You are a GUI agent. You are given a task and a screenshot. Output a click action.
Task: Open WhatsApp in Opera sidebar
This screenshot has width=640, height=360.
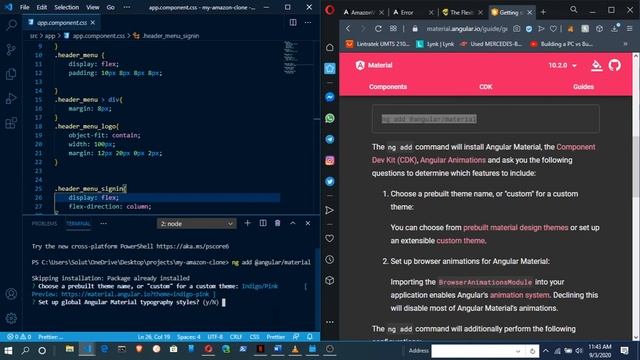pos(330,118)
